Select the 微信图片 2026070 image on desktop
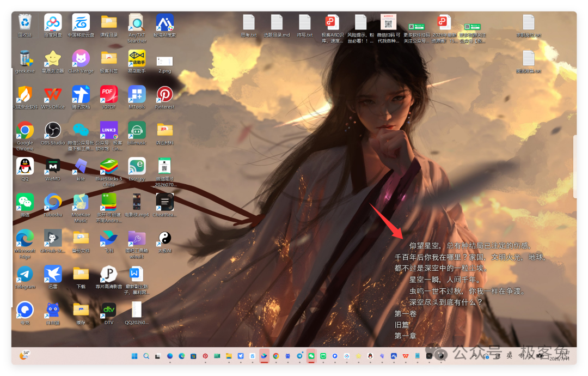The width and height of the screenshot is (588, 376). click(164, 172)
